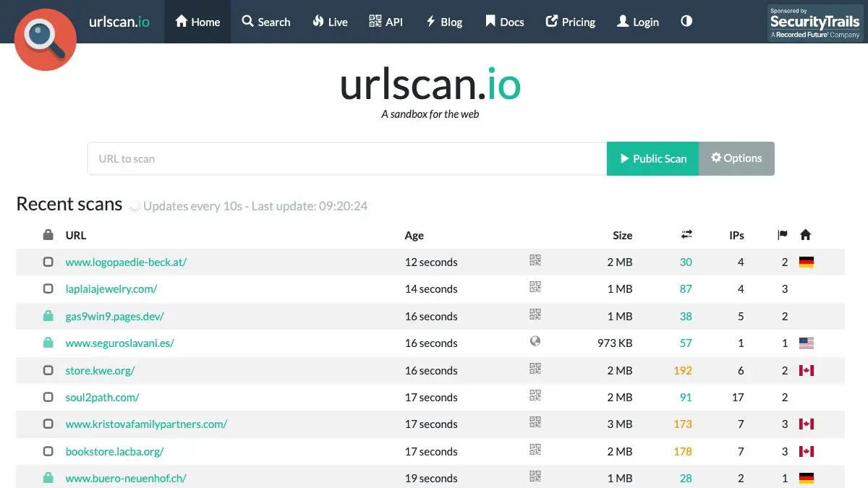
Task: Click box icon beside bookstore.lacba.org
Action: click(48, 451)
